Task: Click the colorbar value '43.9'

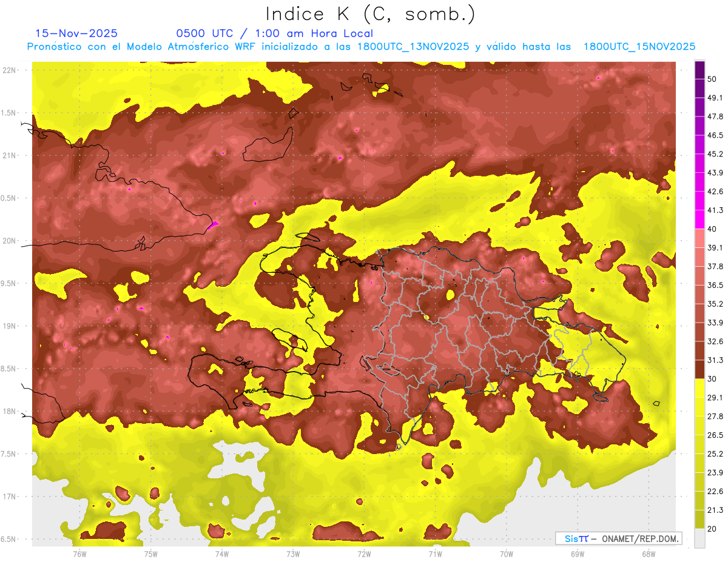Action: [716, 173]
